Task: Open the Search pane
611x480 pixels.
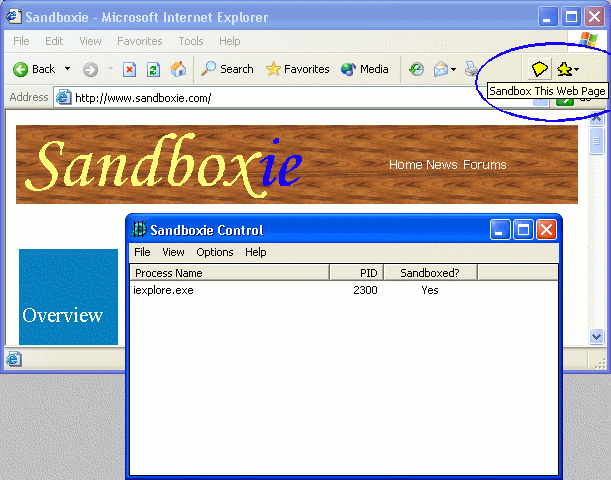Action: 227,69
